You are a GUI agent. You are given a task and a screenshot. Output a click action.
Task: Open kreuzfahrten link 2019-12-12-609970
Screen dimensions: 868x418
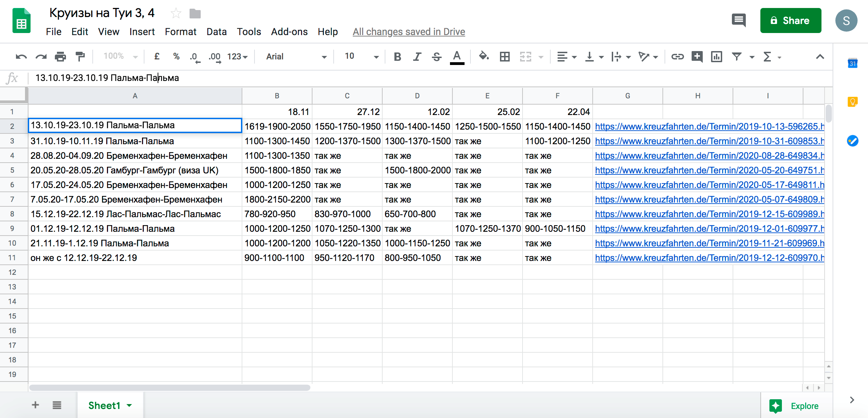709,258
